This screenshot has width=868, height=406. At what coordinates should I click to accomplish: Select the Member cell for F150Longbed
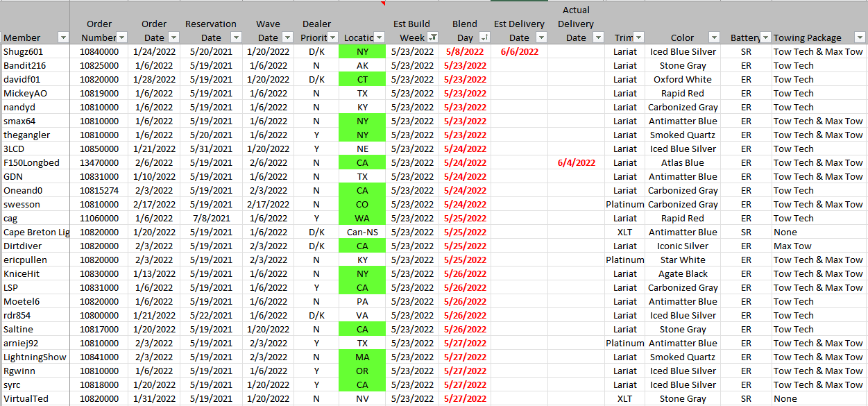click(x=35, y=163)
